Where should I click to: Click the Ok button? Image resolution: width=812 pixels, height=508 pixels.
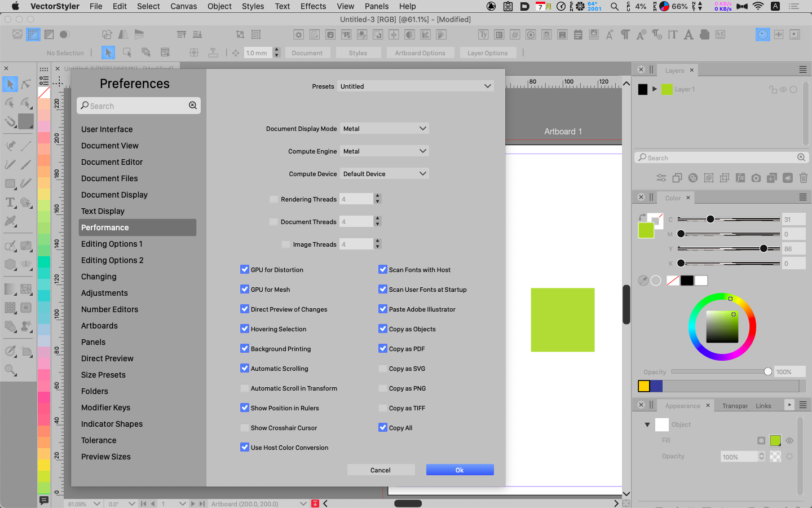460,470
